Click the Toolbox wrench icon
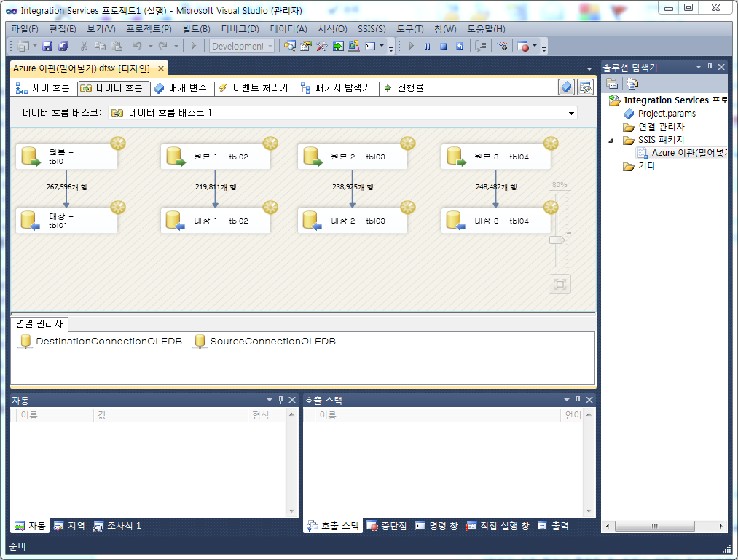Screen dimensions: 738x560 tap(322, 46)
